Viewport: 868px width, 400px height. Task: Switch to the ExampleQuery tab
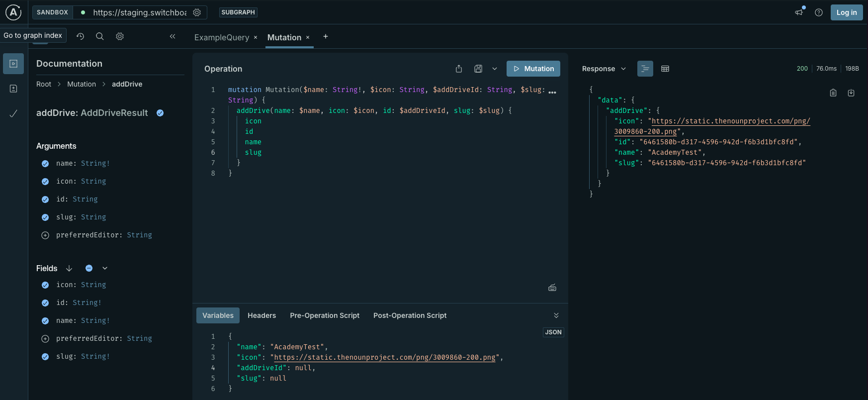pyautogui.click(x=222, y=37)
